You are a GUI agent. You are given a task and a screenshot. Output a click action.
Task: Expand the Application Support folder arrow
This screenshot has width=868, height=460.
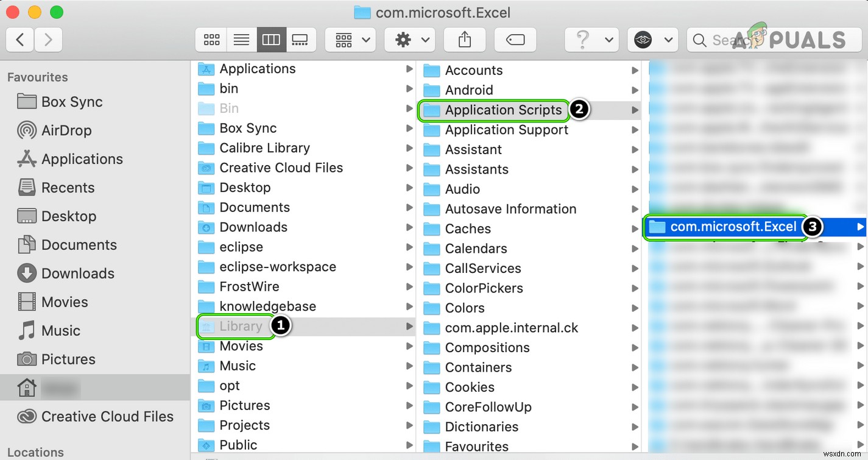[635, 129]
